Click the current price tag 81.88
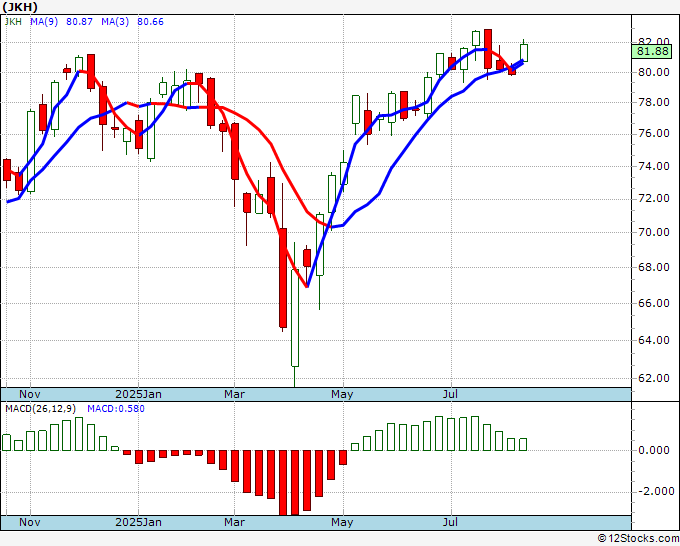Viewport: 680px width, 546px height. (653, 51)
